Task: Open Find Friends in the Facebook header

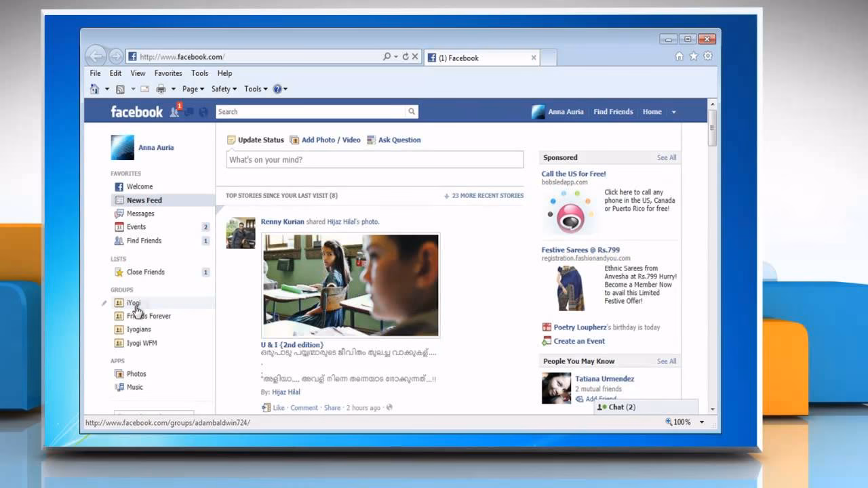Action: 613,112
